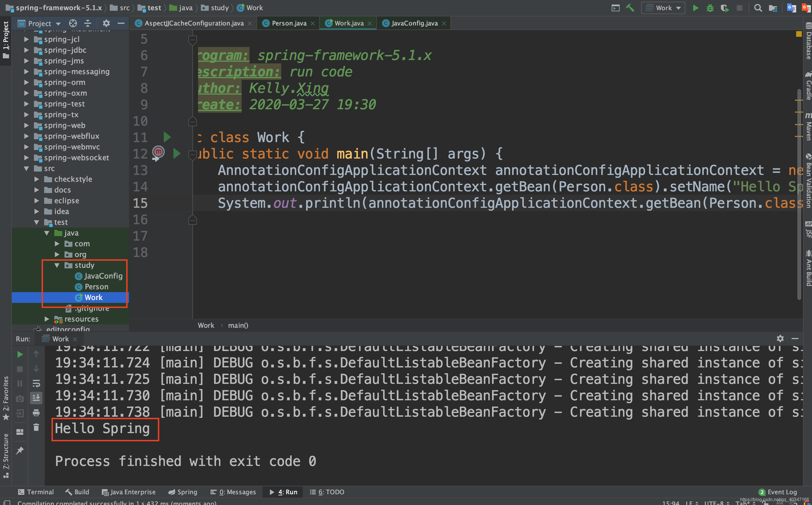The width and height of the screenshot is (812, 505).
Task: Toggle scroll to end in Run console
Action: tap(36, 398)
